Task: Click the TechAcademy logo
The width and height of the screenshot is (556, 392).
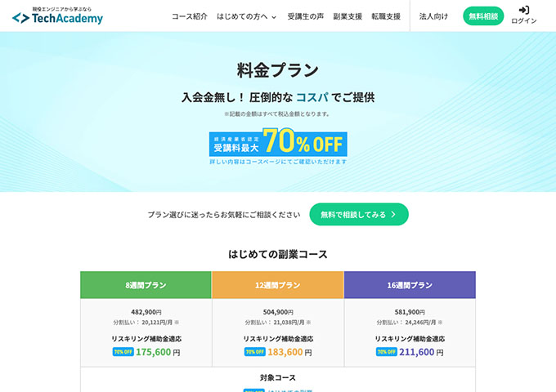Action: point(57,16)
